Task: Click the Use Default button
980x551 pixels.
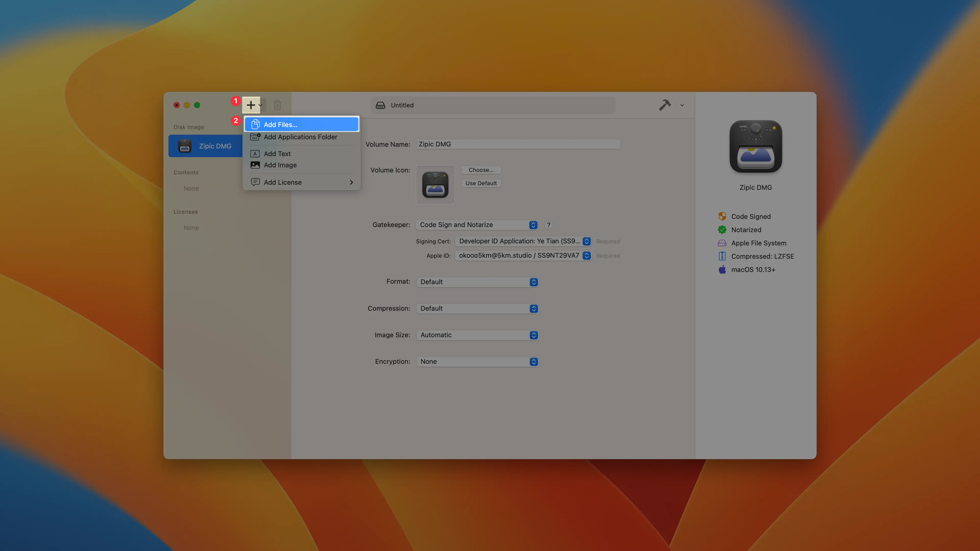Action: (481, 183)
